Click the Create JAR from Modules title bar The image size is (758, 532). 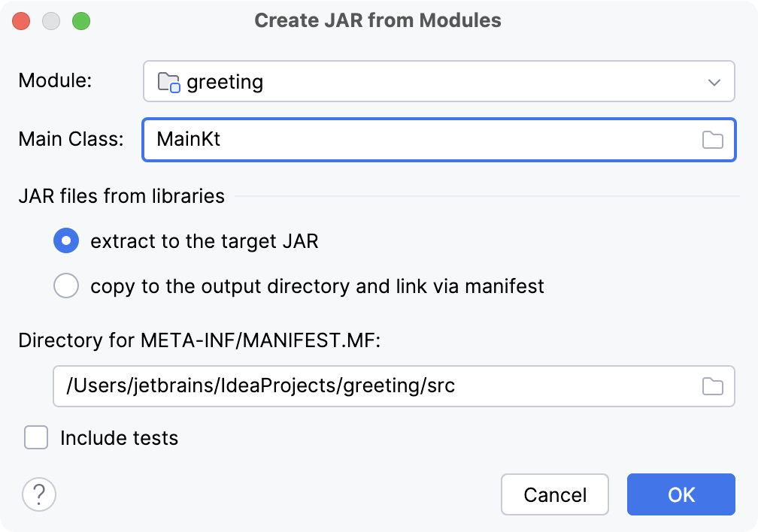point(378,20)
